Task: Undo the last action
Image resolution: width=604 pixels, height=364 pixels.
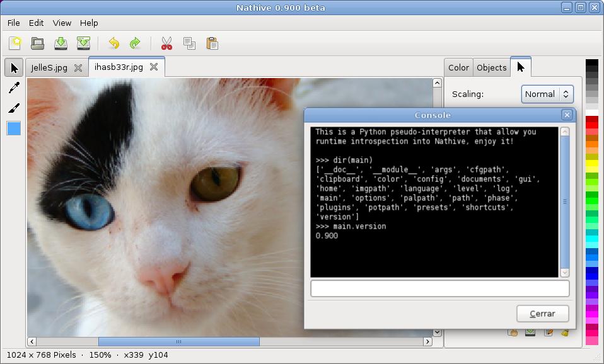Action: tap(113, 43)
